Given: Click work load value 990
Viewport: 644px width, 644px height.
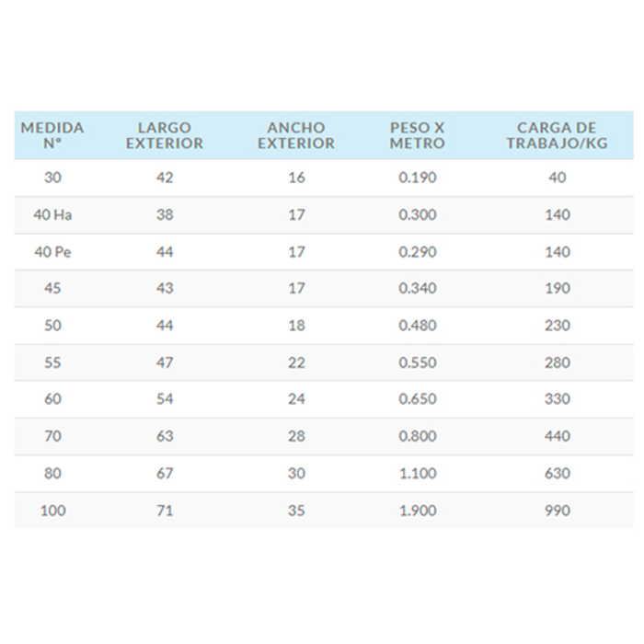Looking at the screenshot, I should tap(558, 511).
